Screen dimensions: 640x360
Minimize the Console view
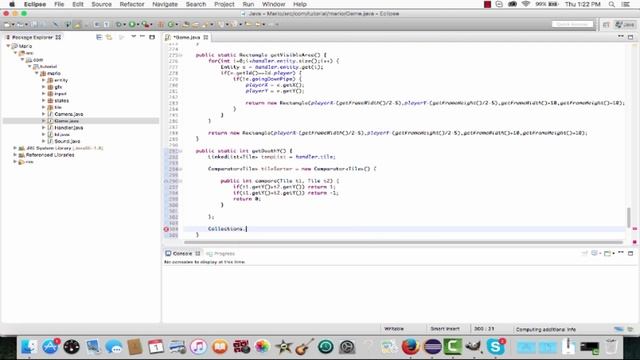click(x=621, y=253)
